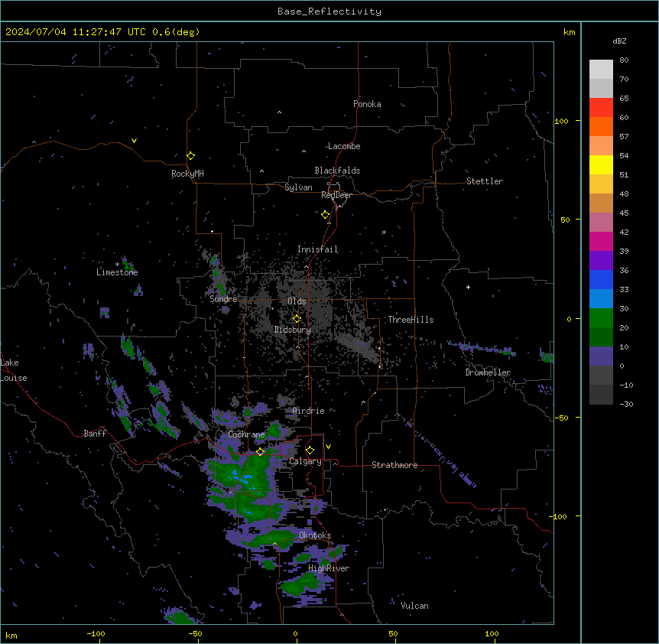Select the orange 57-60 dBZ legend swatch

[601, 126]
